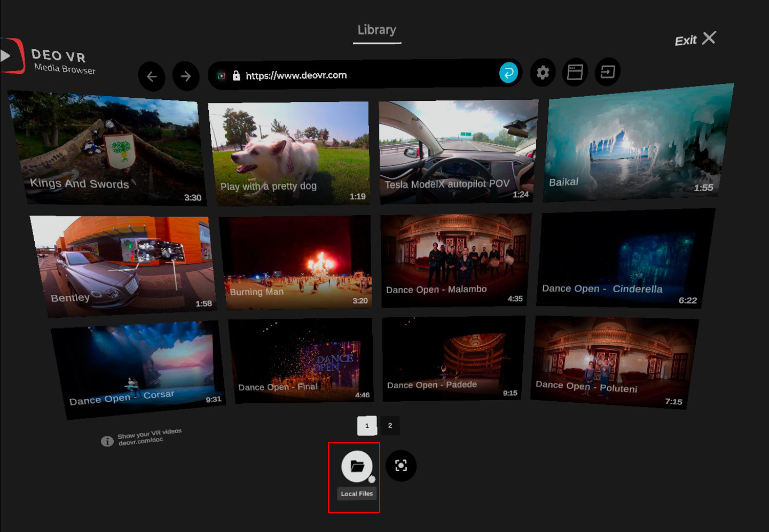Click the Exit button
This screenshot has width=769, height=532.
coord(694,38)
